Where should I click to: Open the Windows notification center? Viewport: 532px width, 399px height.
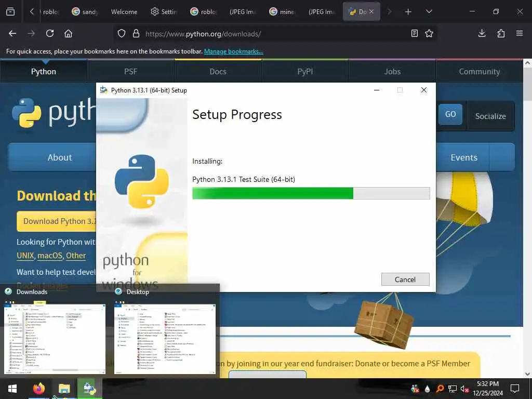tap(515, 389)
